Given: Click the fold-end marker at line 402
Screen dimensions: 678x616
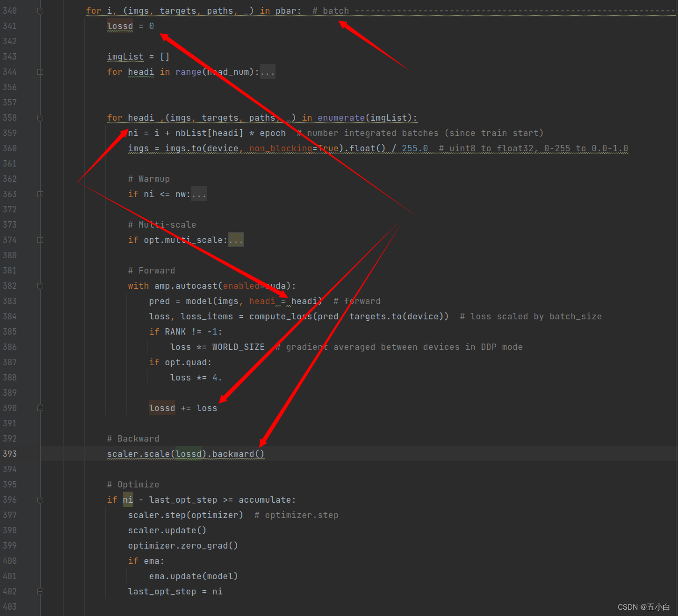Looking at the screenshot, I should pyautogui.click(x=40, y=591).
